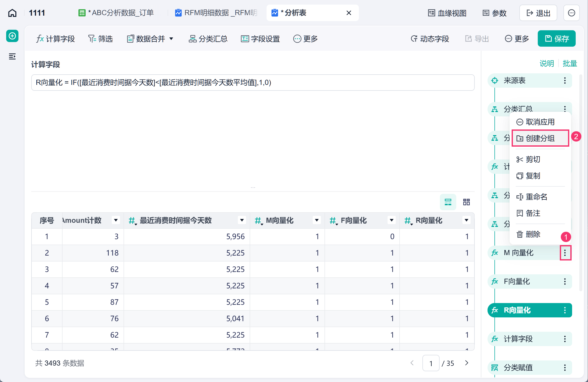
Task: Click the green 保存 save button
Action: click(557, 38)
